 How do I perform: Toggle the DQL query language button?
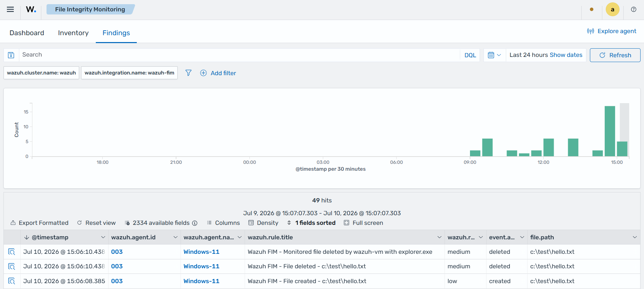point(470,55)
